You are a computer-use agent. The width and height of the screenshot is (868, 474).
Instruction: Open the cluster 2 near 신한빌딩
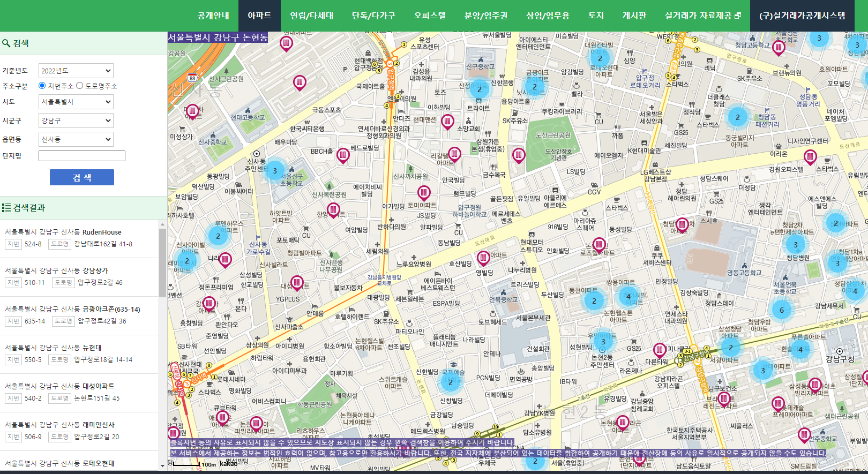[451, 382]
